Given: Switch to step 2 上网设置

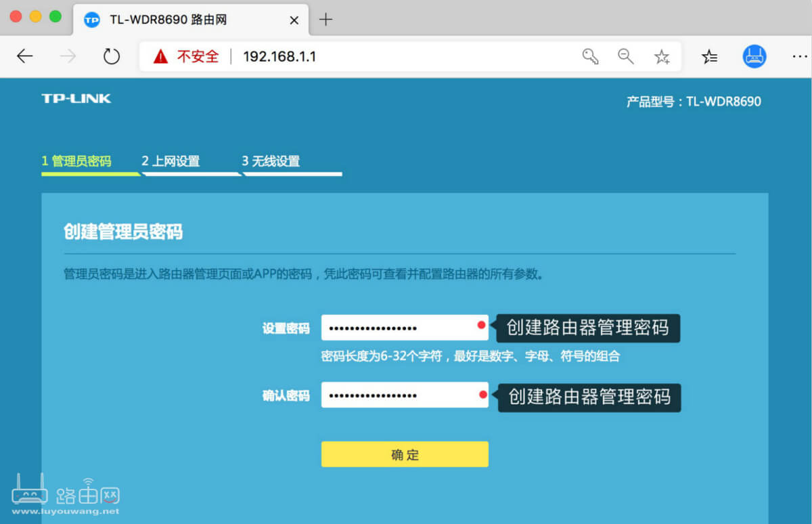Looking at the screenshot, I should pos(171,161).
